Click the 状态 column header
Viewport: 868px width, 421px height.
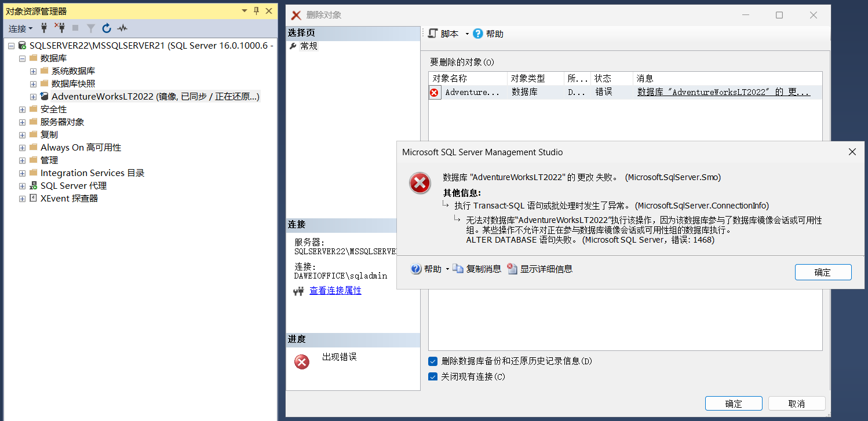(x=611, y=78)
